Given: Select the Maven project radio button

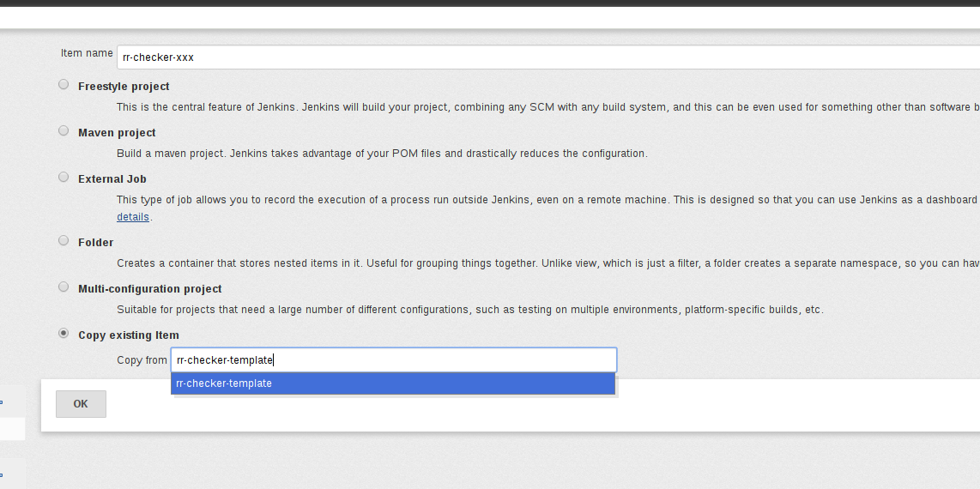Looking at the screenshot, I should coord(64,131).
